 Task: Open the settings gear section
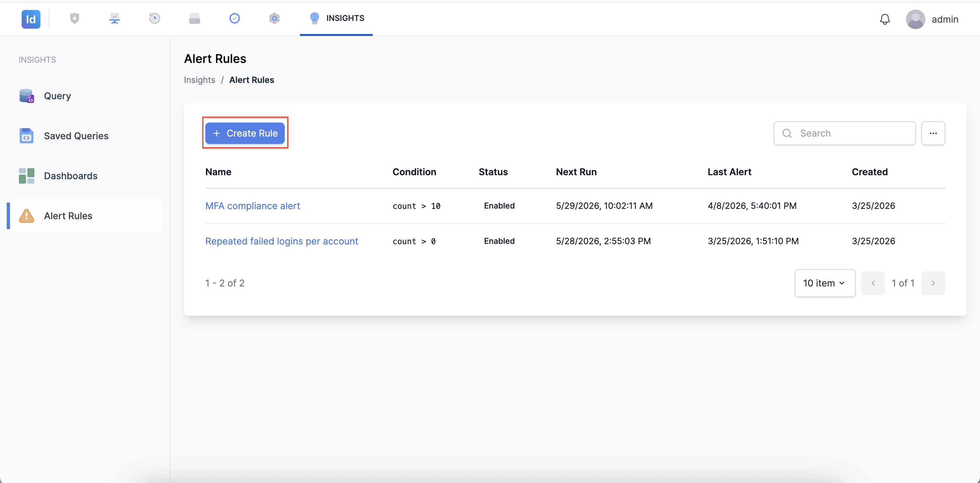click(274, 18)
